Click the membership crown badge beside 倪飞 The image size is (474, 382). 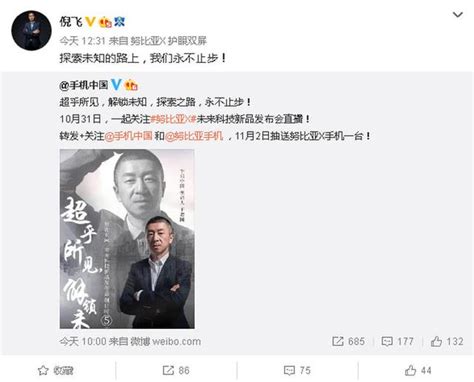(106, 22)
